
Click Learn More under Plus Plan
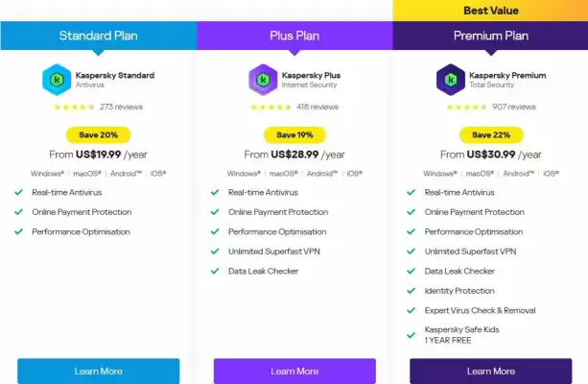(x=294, y=372)
